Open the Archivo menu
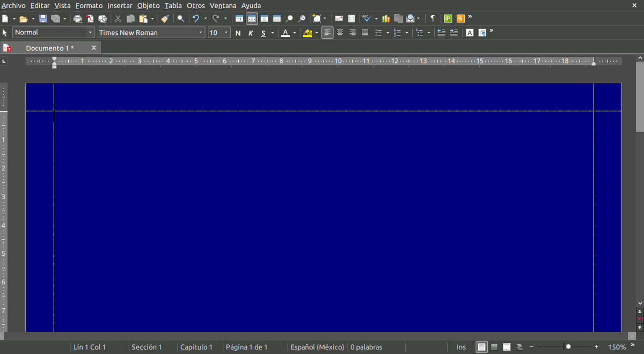Screen dimensions: 644x354 (13, 5)
